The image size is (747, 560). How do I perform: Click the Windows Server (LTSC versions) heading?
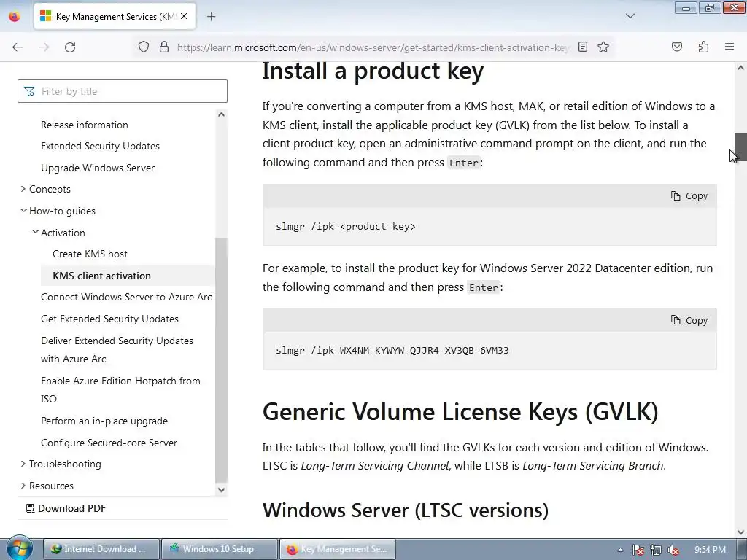click(x=406, y=510)
